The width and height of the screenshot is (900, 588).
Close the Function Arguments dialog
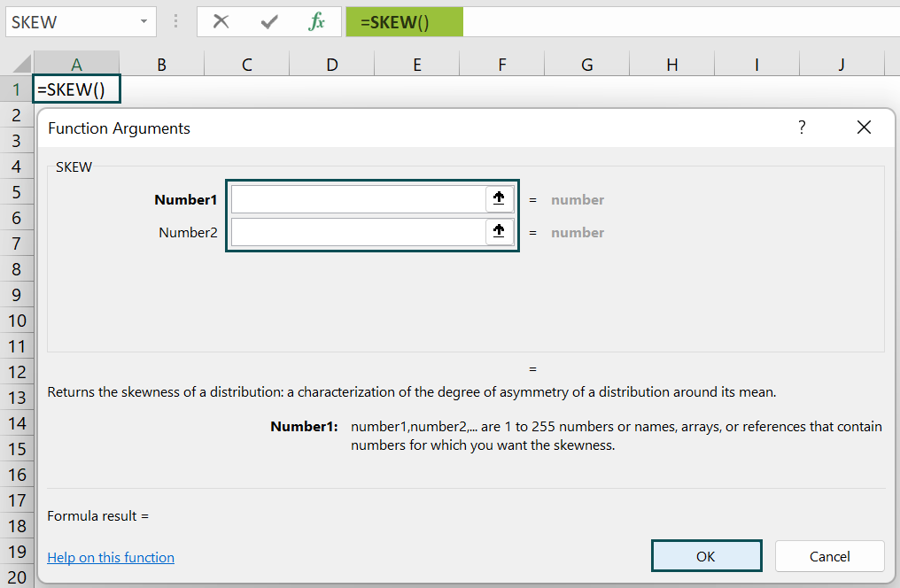click(864, 128)
